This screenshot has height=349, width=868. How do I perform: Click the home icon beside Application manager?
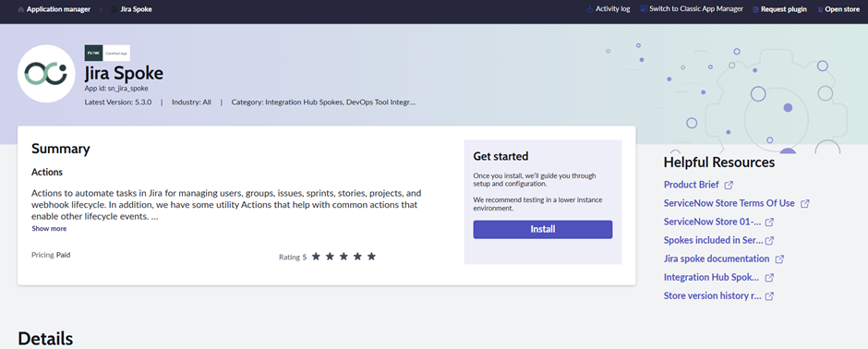pos(21,9)
